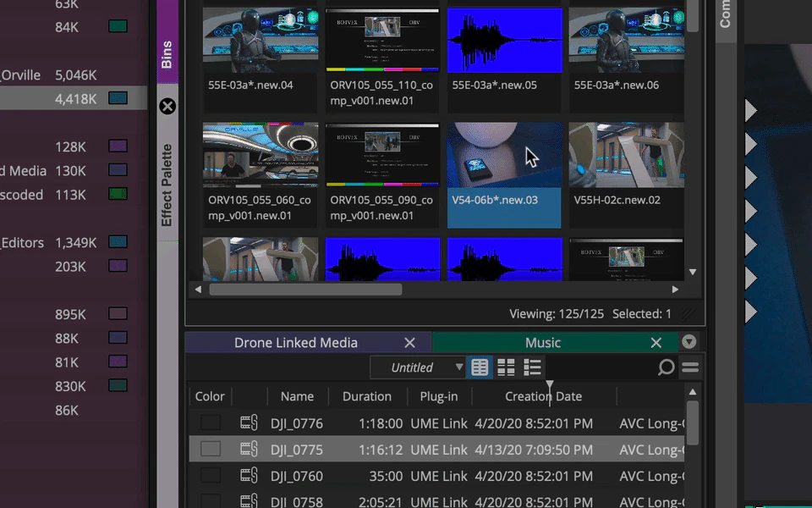Toggle color box for DJI_0775 row
Screen dimensions: 812x508
(x=210, y=450)
